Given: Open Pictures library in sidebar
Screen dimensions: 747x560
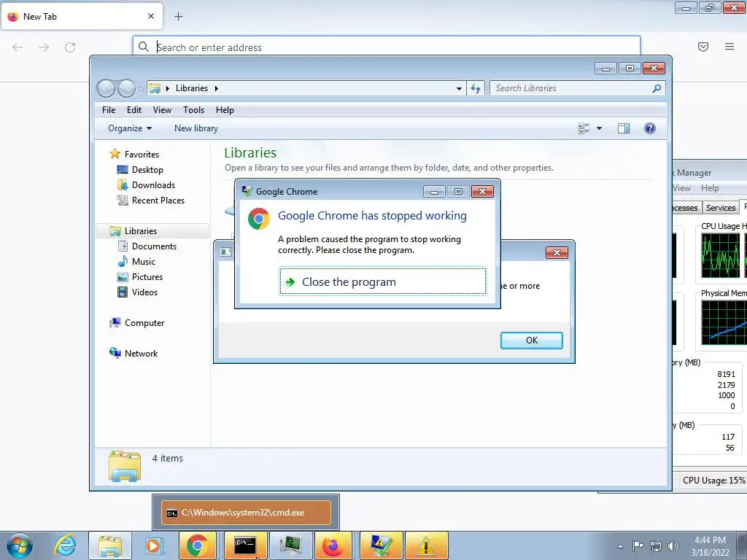Looking at the screenshot, I should 147,276.
